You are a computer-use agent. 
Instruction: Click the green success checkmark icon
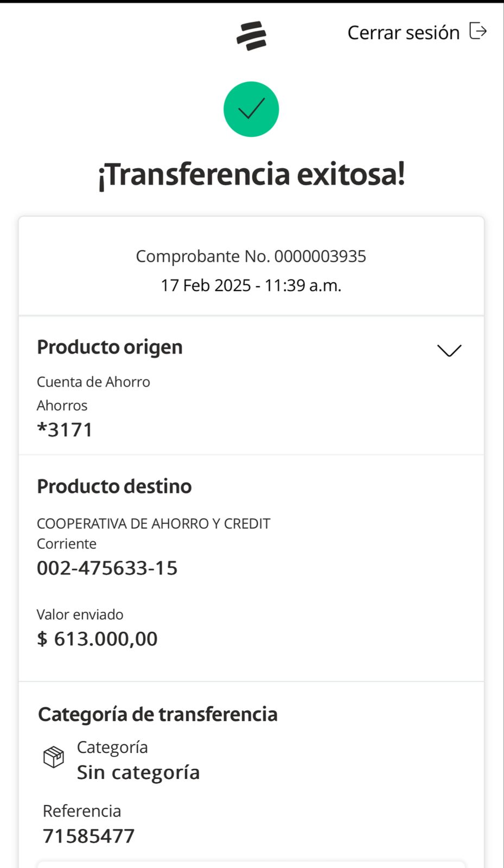click(251, 109)
